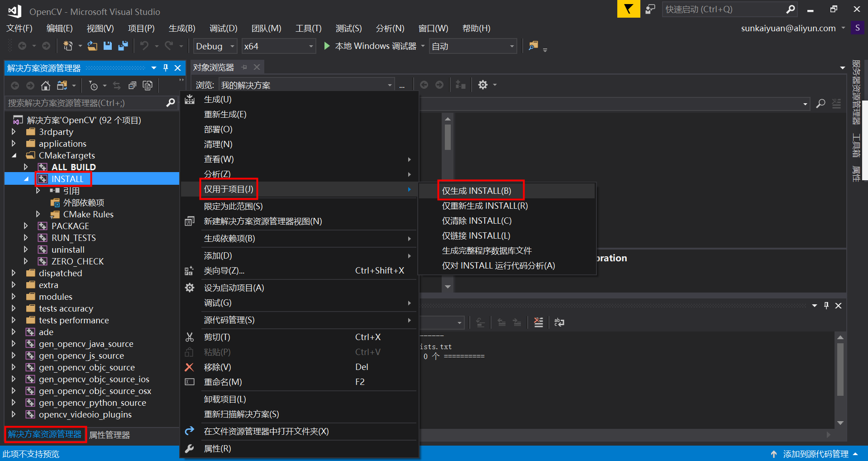Choose 清理(N) from context menu
Viewport: 868px width, 461px height.
299,144
